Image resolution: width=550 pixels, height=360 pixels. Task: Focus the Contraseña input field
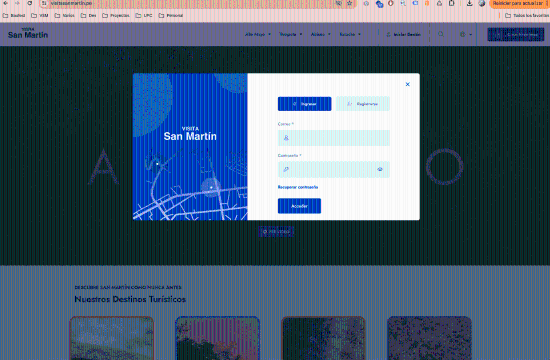(x=334, y=169)
